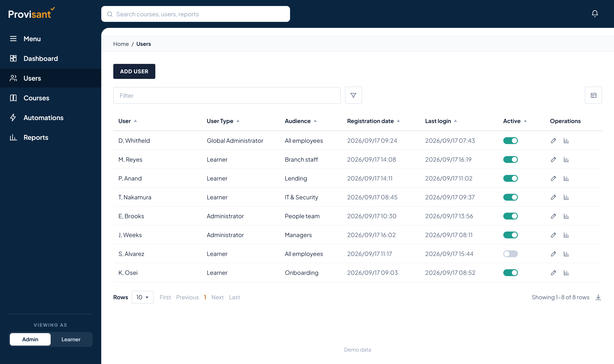Image resolution: width=614 pixels, height=364 pixels.
Task: Switch viewing mode to Learner
Action: [x=71, y=339]
